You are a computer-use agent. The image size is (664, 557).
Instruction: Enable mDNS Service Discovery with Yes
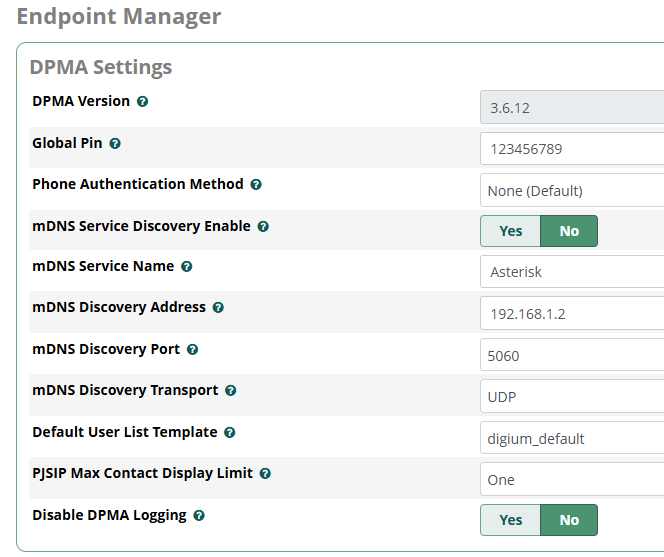[x=510, y=231]
